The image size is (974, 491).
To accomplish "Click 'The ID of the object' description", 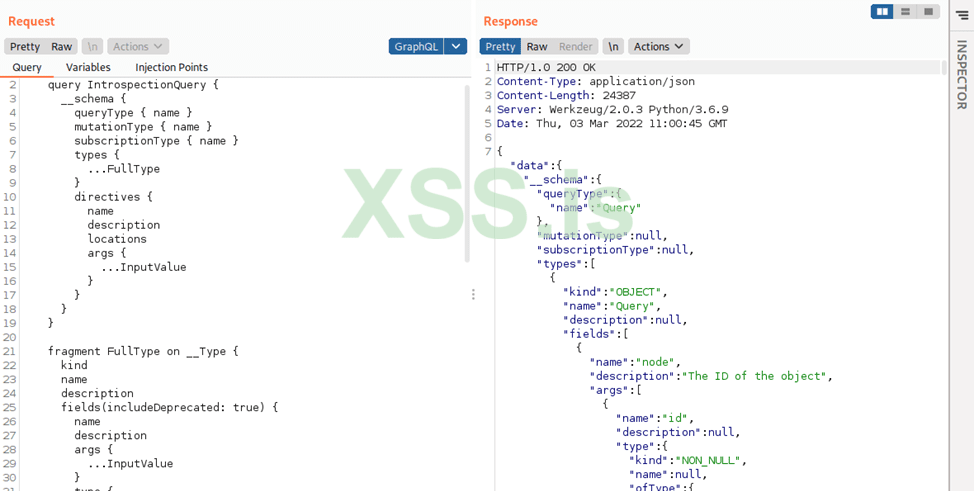I will pos(754,376).
